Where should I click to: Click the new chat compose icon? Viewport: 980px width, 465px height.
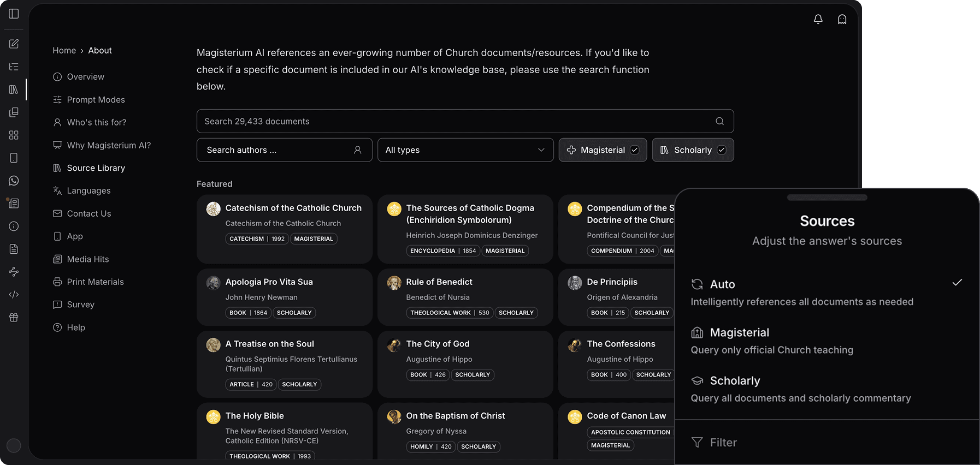coord(14,44)
